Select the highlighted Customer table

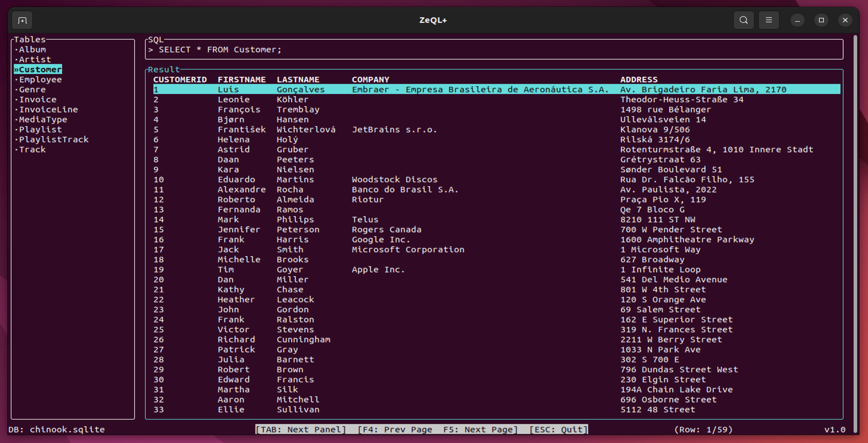(x=38, y=70)
